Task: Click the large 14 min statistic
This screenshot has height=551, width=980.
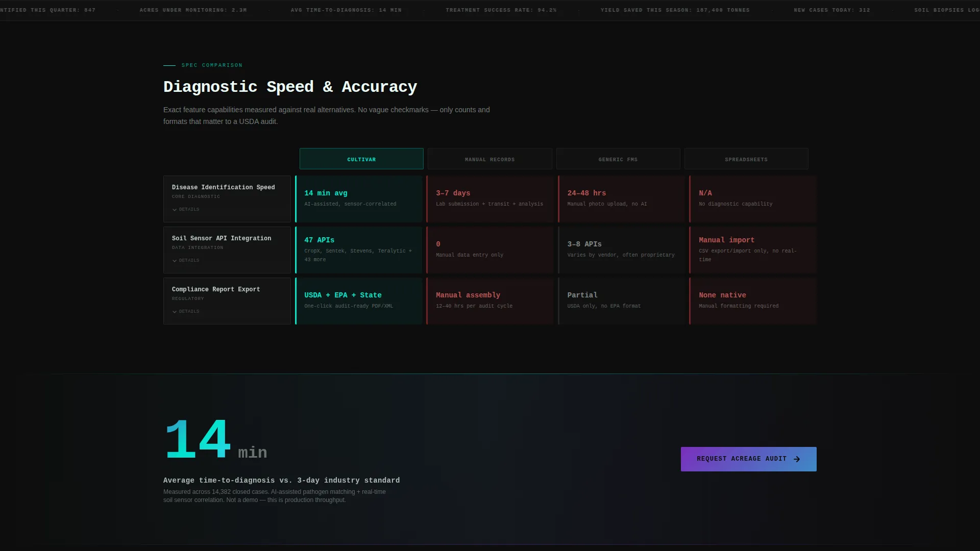Action: pos(216,440)
